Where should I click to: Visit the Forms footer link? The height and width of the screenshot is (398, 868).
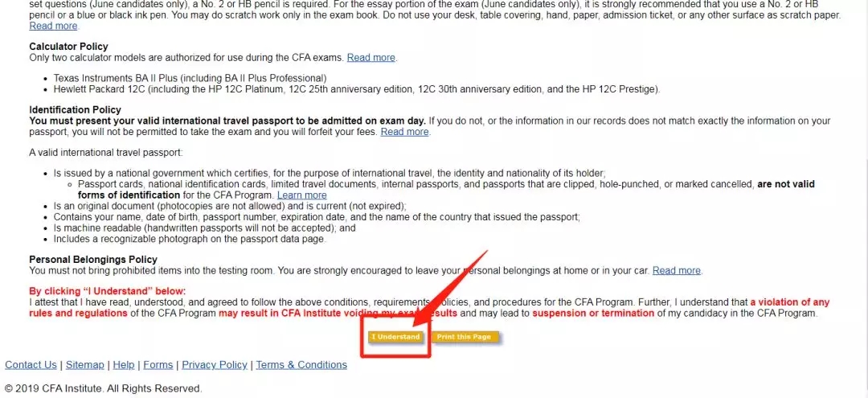pyautogui.click(x=158, y=364)
